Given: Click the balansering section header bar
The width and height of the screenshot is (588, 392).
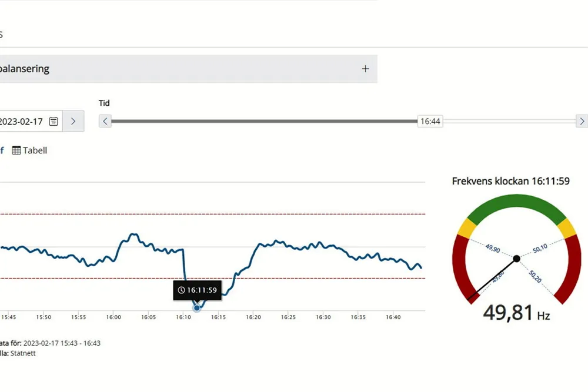Looking at the screenshot, I should click(176, 69).
